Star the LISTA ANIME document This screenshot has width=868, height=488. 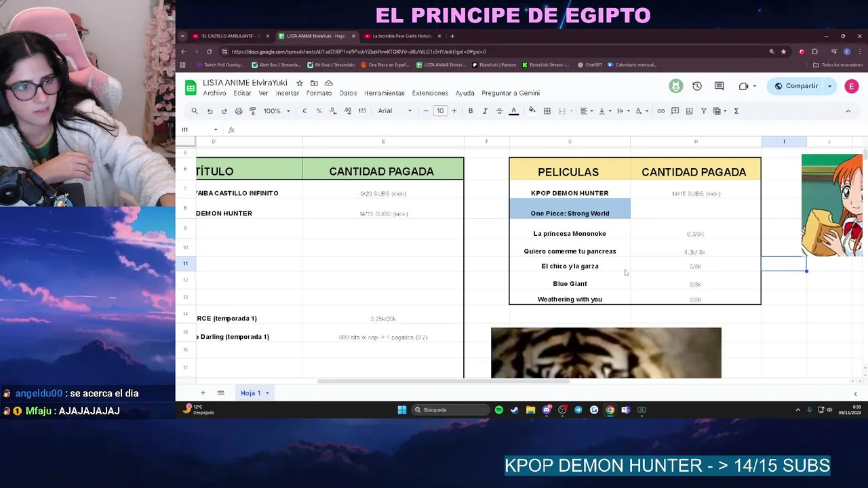pos(299,83)
